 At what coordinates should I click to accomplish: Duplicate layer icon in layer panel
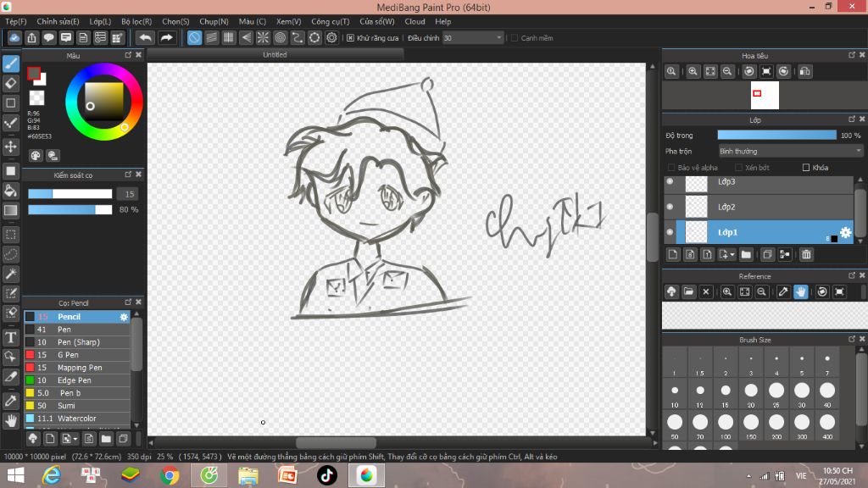point(766,254)
